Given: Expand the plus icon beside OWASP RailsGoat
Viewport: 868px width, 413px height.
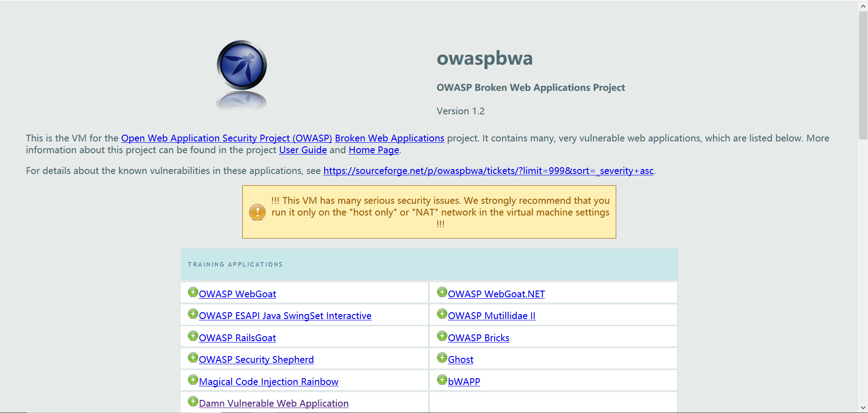Looking at the screenshot, I should (x=193, y=336).
